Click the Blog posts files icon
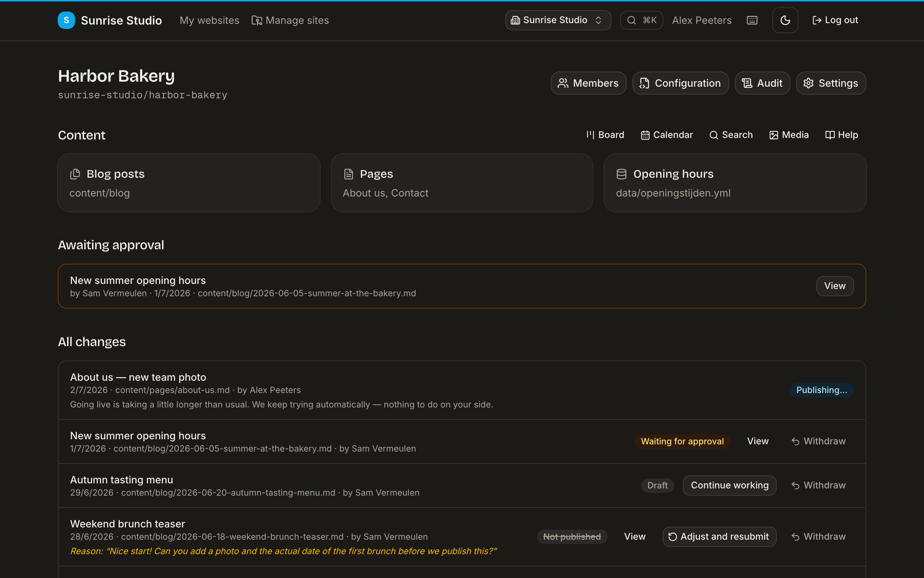The width and height of the screenshot is (924, 578). click(75, 174)
